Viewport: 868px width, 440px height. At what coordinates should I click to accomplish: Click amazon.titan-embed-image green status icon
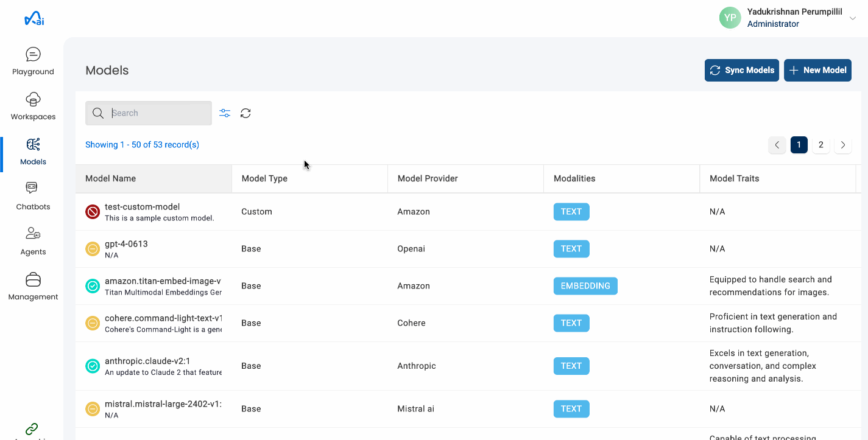tap(93, 286)
